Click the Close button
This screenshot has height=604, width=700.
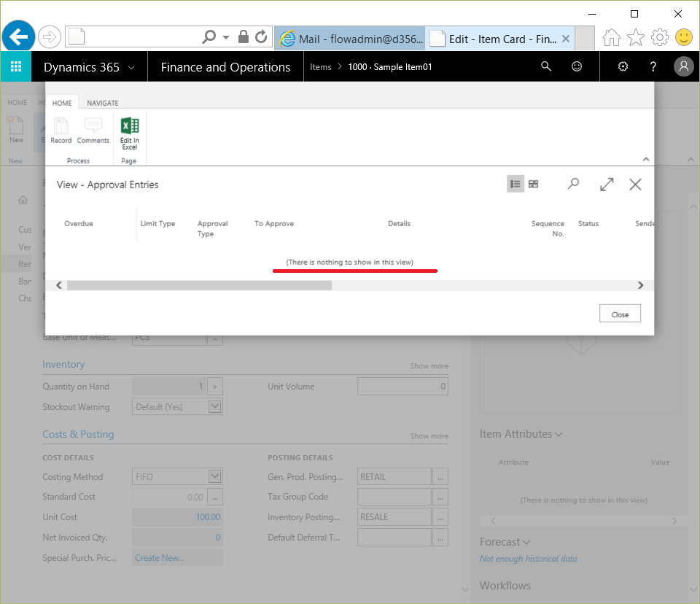620,313
